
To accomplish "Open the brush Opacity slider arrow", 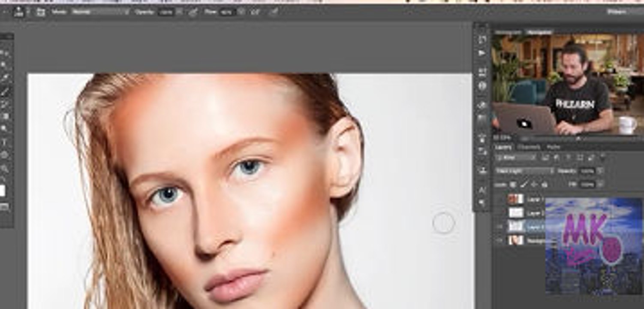I will pyautogui.click(x=179, y=12).
